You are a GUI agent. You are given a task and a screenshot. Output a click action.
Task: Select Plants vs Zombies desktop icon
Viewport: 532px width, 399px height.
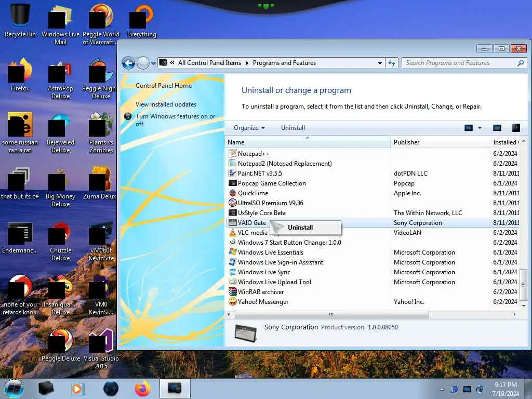click(101, 133)
